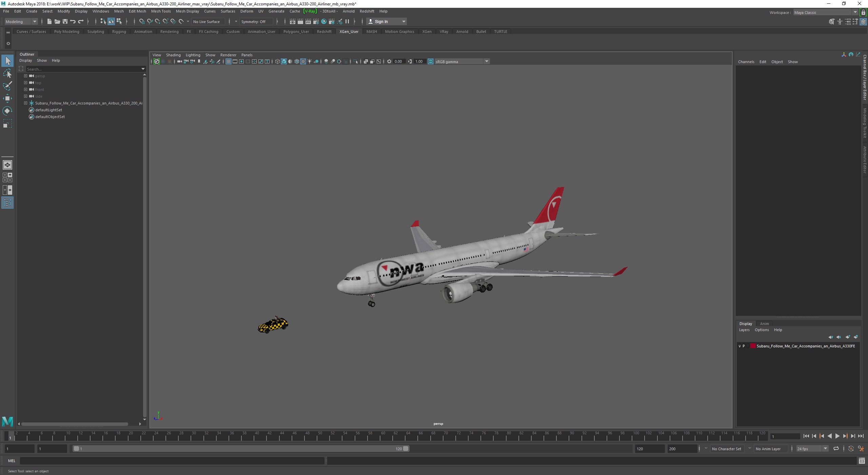This screenshot has width=868, height=475.
Task: Activate the Scale tool
Action: click(x=7, y=123)
